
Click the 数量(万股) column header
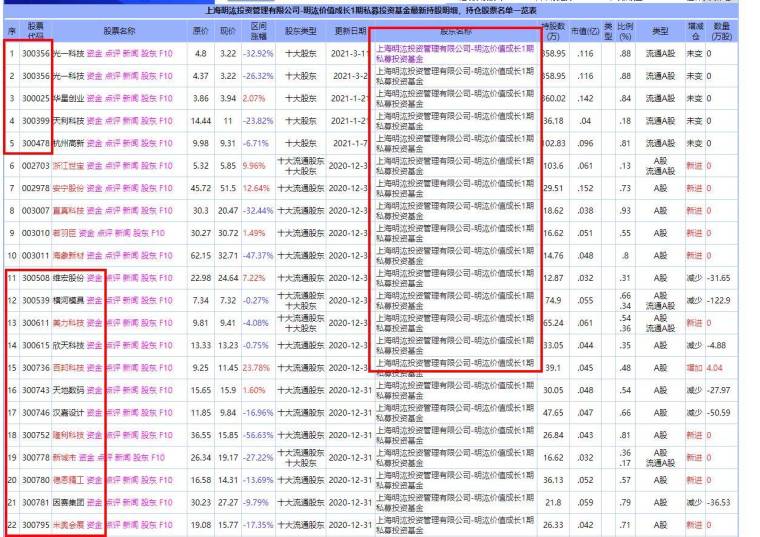pos(722,31)
